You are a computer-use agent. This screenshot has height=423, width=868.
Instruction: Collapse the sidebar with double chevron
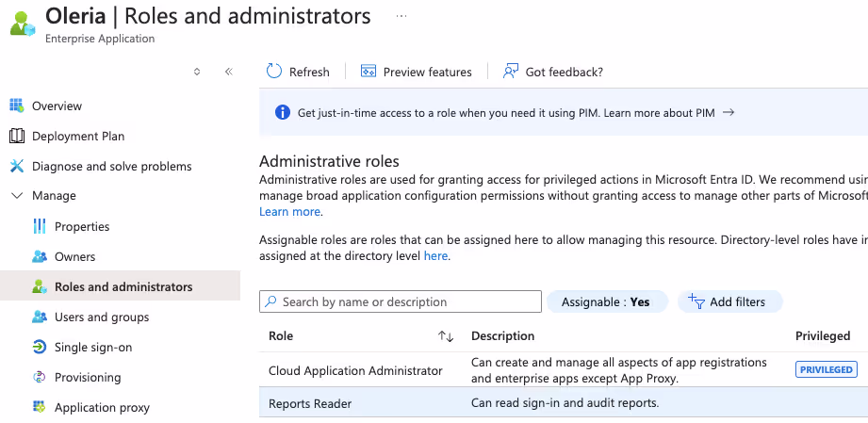pyautogui.click(x=229, y=72)
